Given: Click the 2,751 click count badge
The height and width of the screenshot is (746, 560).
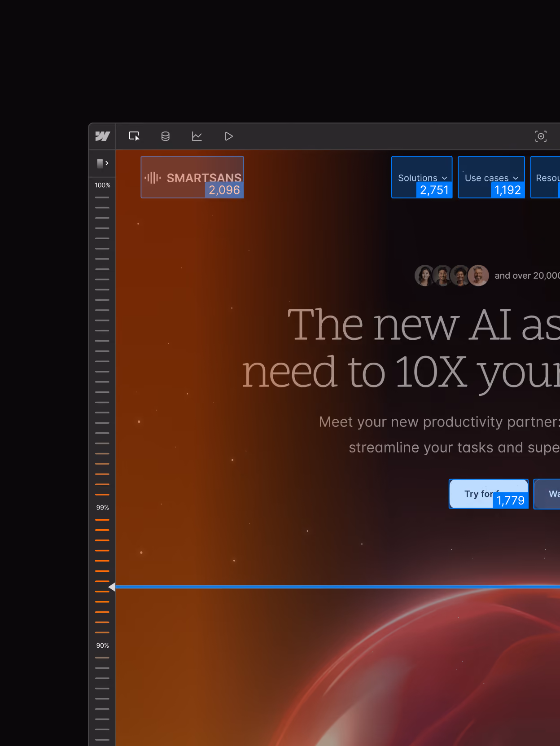Looking at the screenshot, I should click(x=434, y=190).
